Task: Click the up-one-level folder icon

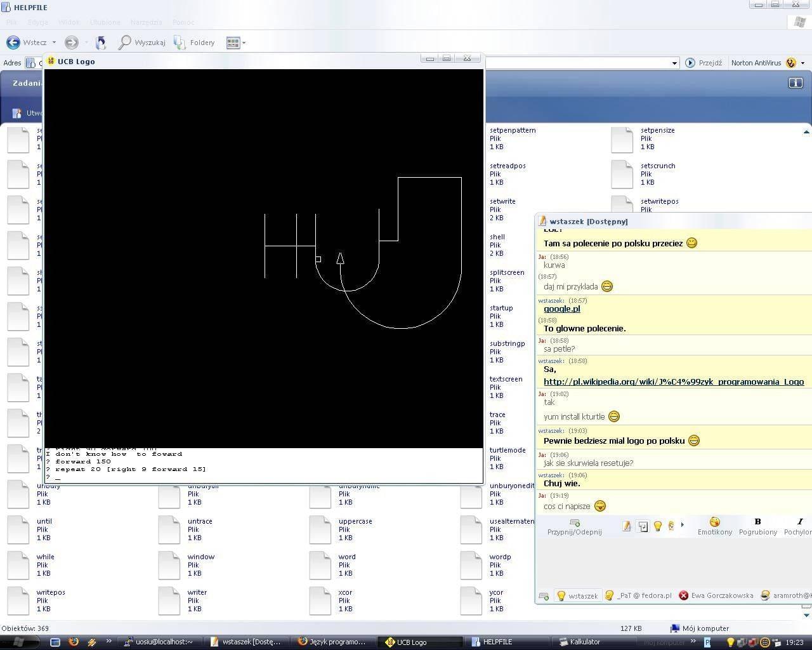Action: pyautogui.click(x=100, y=43)
